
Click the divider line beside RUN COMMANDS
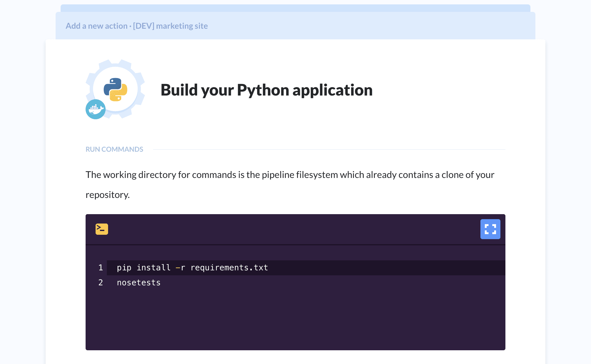tap(329, 150)
